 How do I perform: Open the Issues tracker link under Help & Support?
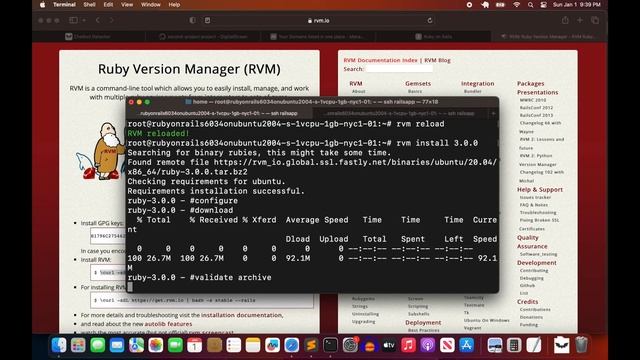[x=535, y=197]
